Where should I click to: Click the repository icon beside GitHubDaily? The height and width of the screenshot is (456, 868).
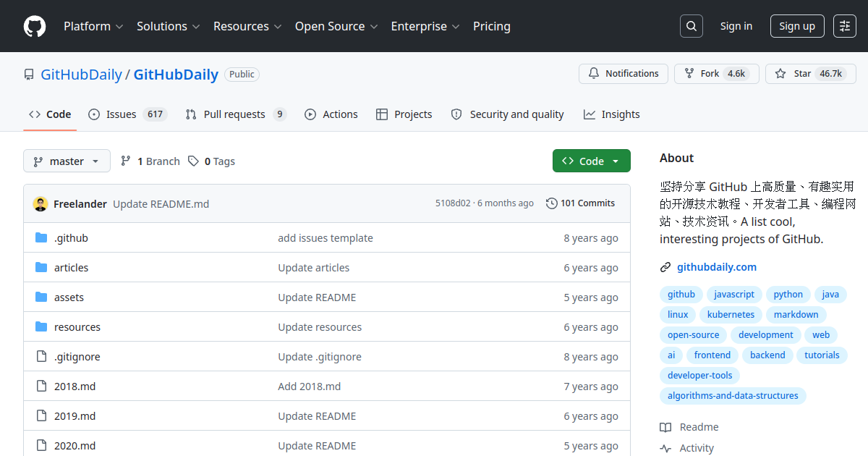tap(29, 75)
